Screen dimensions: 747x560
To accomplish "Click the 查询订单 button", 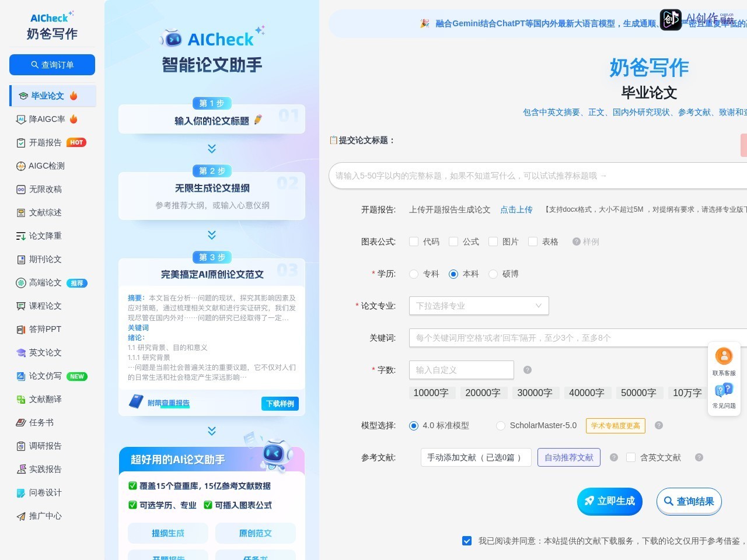I will [x=52, y=65].
